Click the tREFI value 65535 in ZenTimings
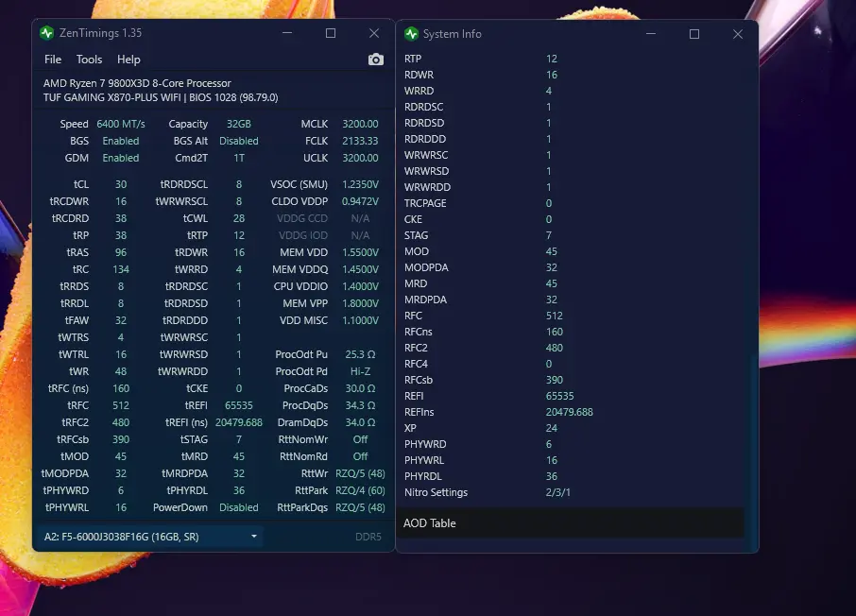856x616 pixels. [x=239, y=405]
